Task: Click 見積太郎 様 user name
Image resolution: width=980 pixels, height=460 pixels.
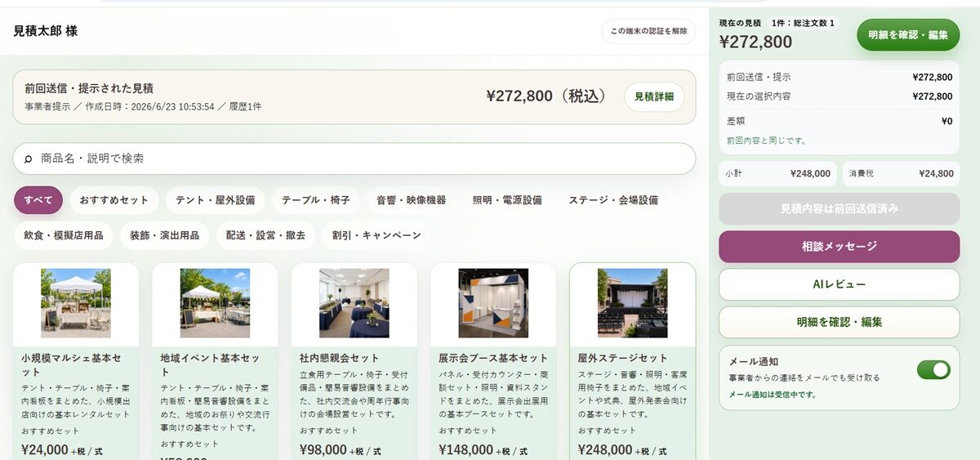Action: 46,31
